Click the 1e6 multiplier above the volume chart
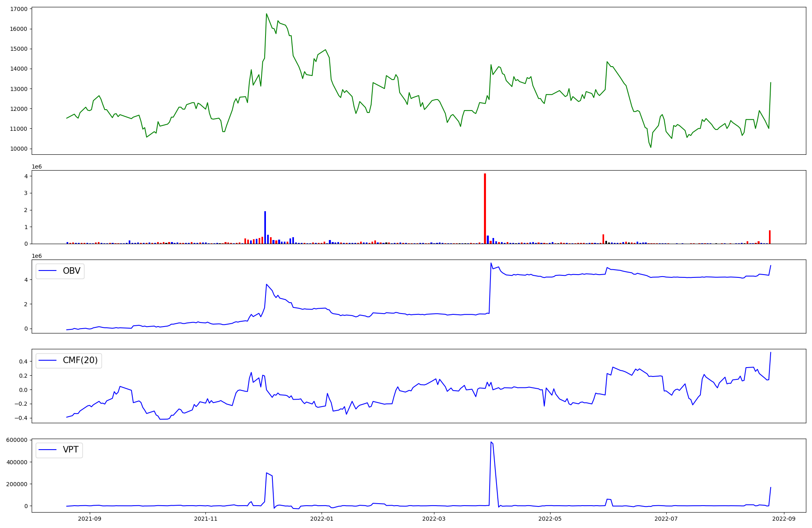812x528 pixels. 37,167
